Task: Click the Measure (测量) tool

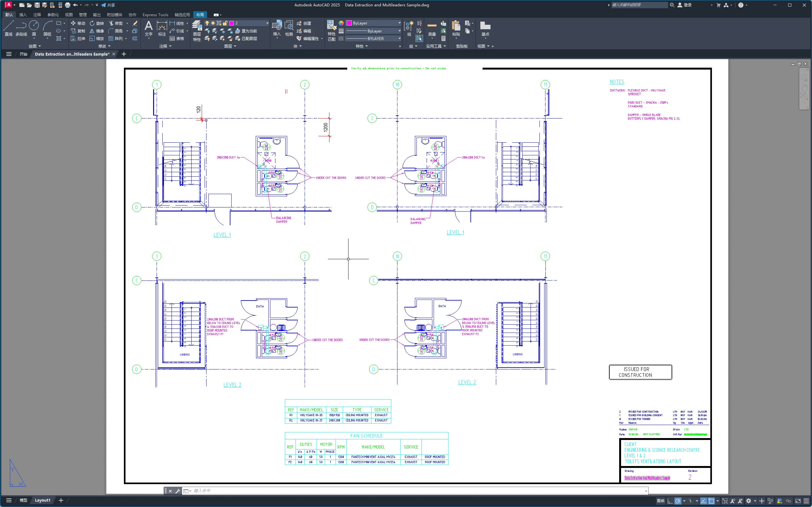Action: tap(432, 29)
